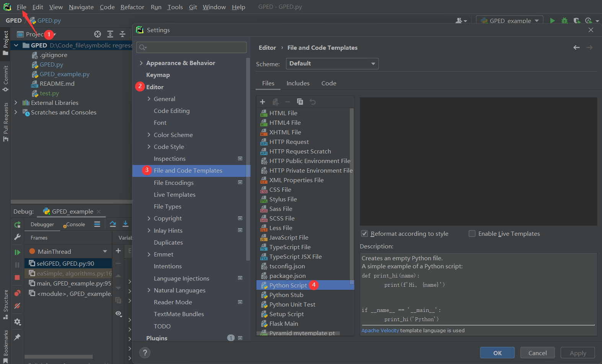This screenshot has height=364, width=602.
Task: Open Keymap settings
Action: tap(158, 75)
